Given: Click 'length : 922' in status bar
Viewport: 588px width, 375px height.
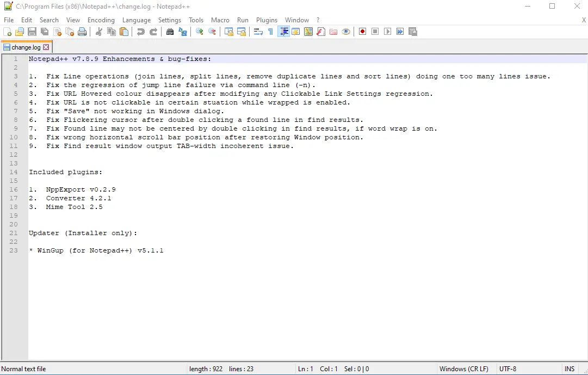Looking at the screenshot, I should [206, 369].
